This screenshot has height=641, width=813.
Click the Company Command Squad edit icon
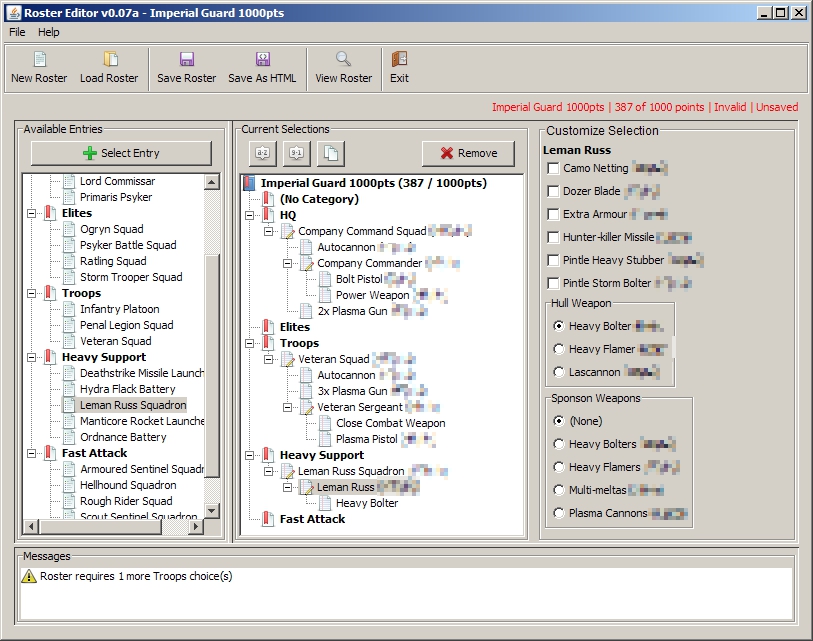pos(288,231)
